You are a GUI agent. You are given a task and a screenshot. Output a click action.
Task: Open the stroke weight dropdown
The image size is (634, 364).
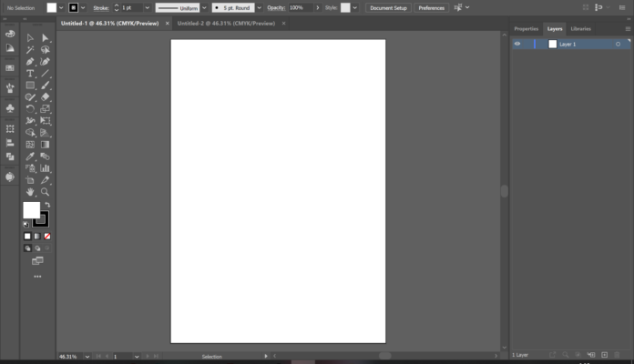tap(146, 7)
